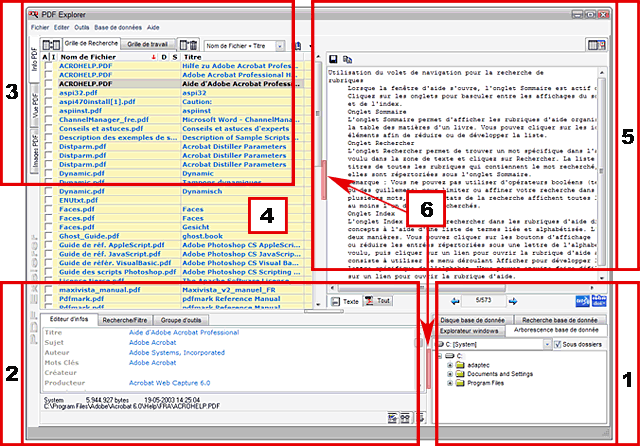Uncheck the Sous dossiers checkbox
Viewport: 640px width, 446px height.
(x=558, y=344)
